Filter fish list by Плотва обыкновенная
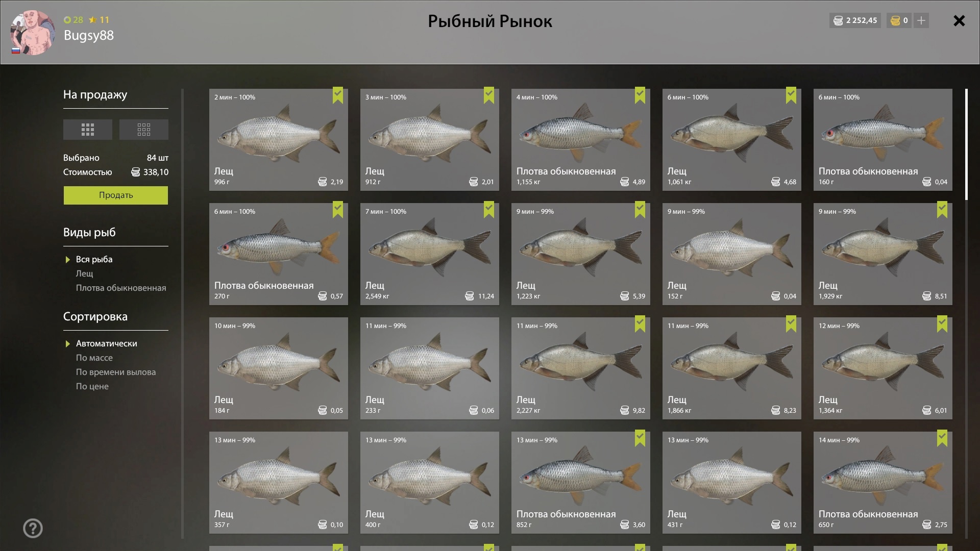This screenshot has width=980, height=551. point(121,288)
